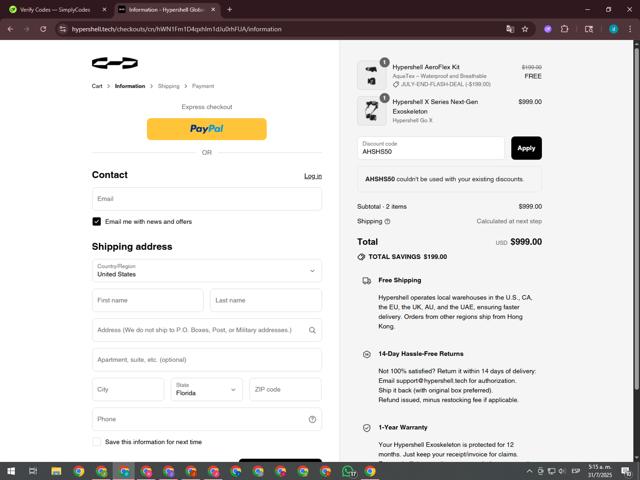This screenshot has width=640, height=480.
Task: Click the ESP language indicator
Action: 576,471
